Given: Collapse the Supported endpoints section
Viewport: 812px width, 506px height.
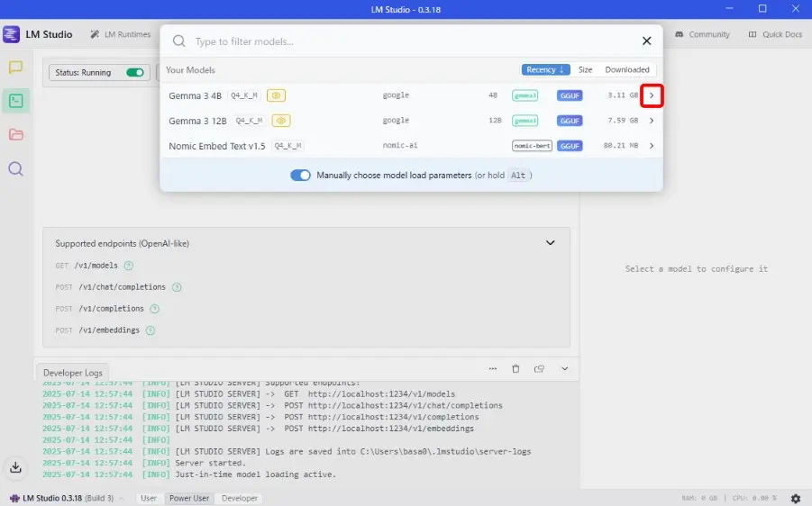Looking at the screenshot, I should (550, 243).
